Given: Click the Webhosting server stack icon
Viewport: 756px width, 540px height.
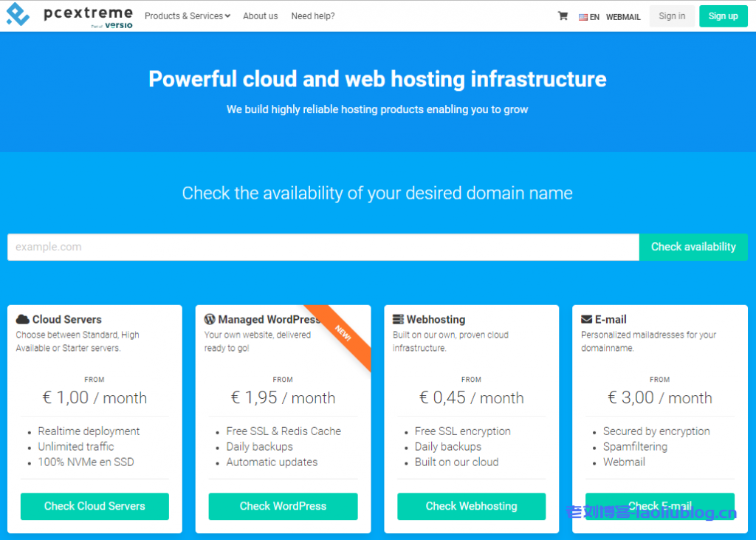Looking at the screenshot, I should pos(398,320).
